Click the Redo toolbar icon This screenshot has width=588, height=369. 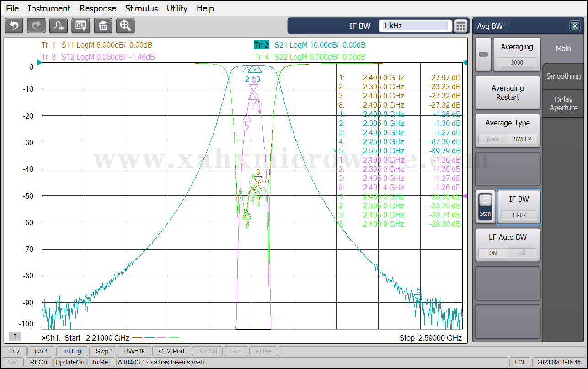click(36, 26)
